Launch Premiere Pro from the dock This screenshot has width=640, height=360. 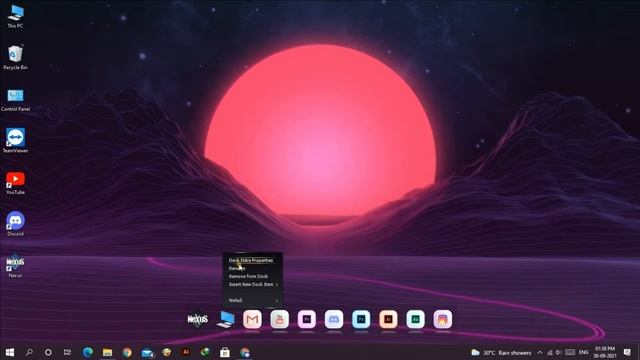[307, 319]
